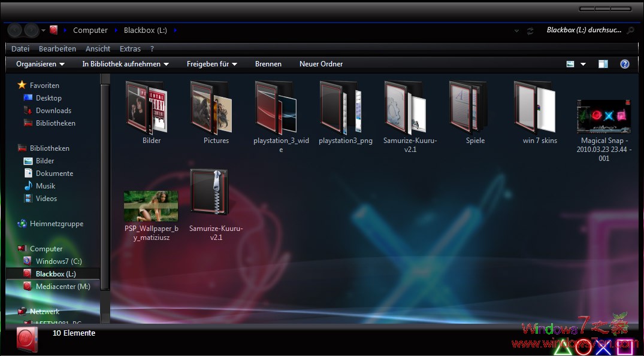Select the Samurize-Kuuru-v2.1 zip archive
Image resolution: width=644 pixels, height=356 pixels.
pyautogui.click(x=209, y=193)
